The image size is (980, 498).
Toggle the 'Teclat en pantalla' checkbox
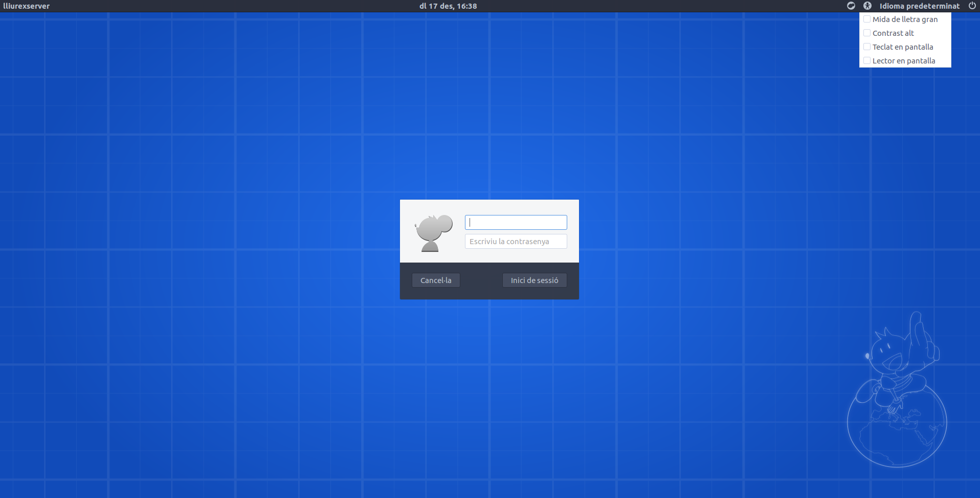(x=867, y=47)
